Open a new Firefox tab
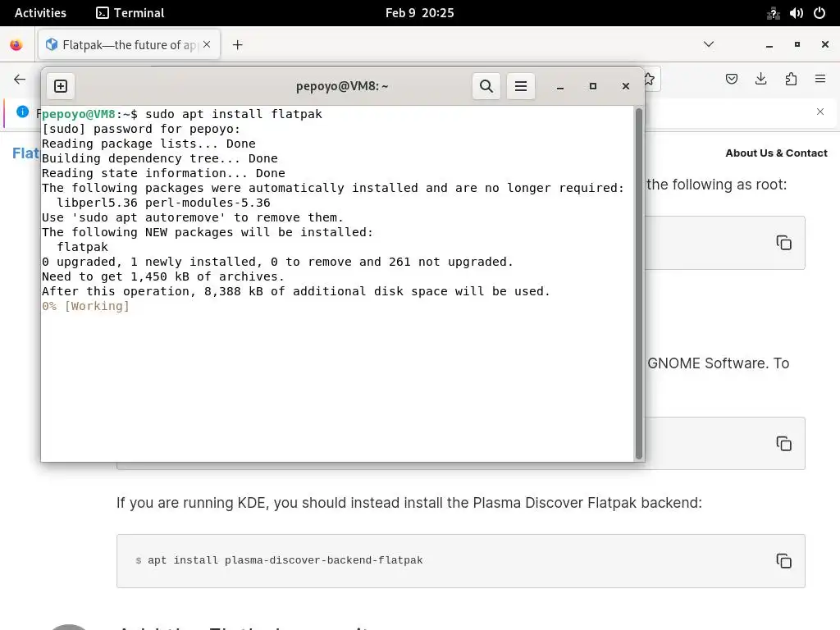This screenshot has width=840, height=630. pyautogui.click(x=237, y=45)
